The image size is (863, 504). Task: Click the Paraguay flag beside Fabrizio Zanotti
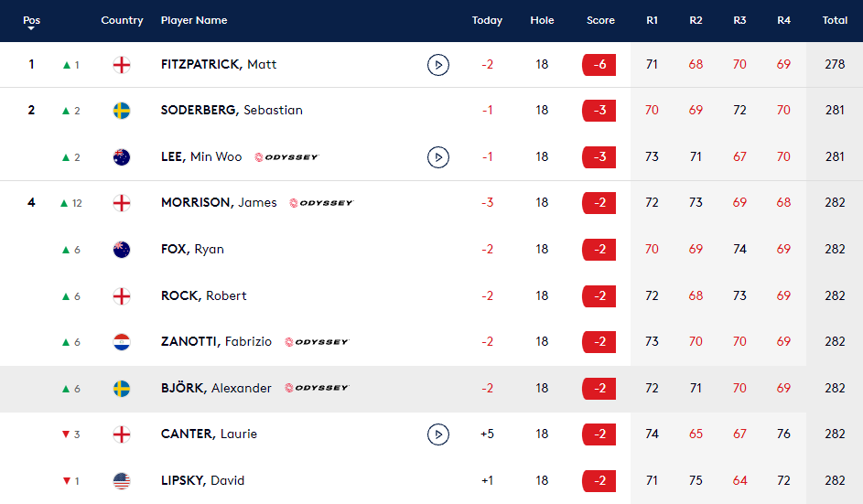coord(121,342)
